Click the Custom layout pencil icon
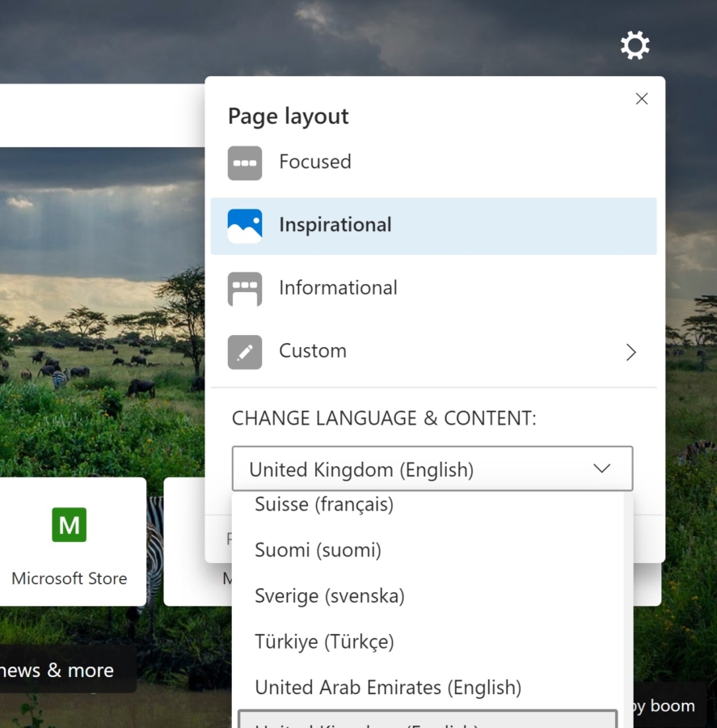 (244, 352)
